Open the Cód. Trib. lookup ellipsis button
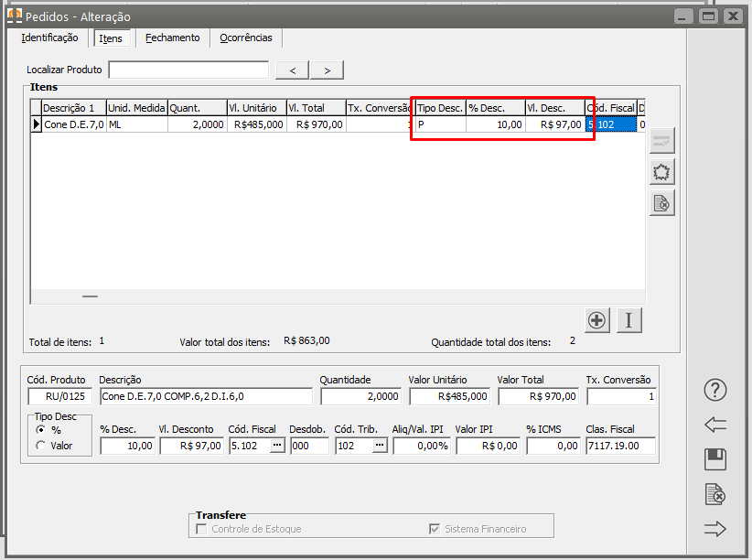This screenshot has height=560, width=752. point(379,446)
